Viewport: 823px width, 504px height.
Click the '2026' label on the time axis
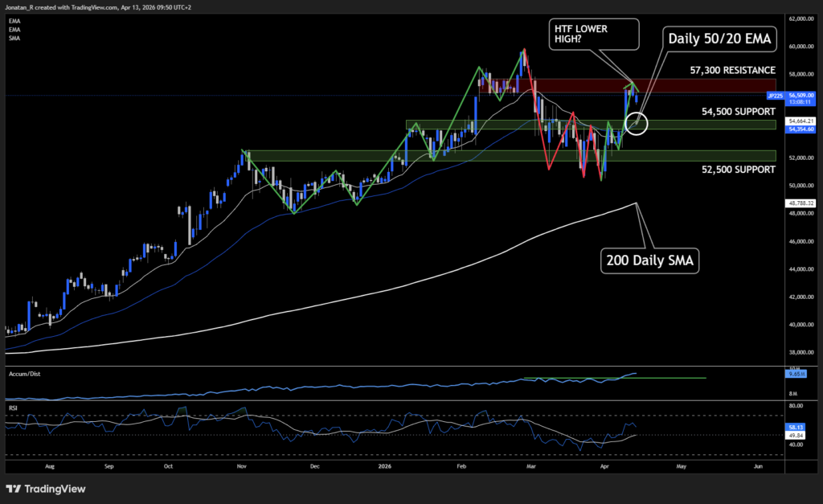(384, 465)
